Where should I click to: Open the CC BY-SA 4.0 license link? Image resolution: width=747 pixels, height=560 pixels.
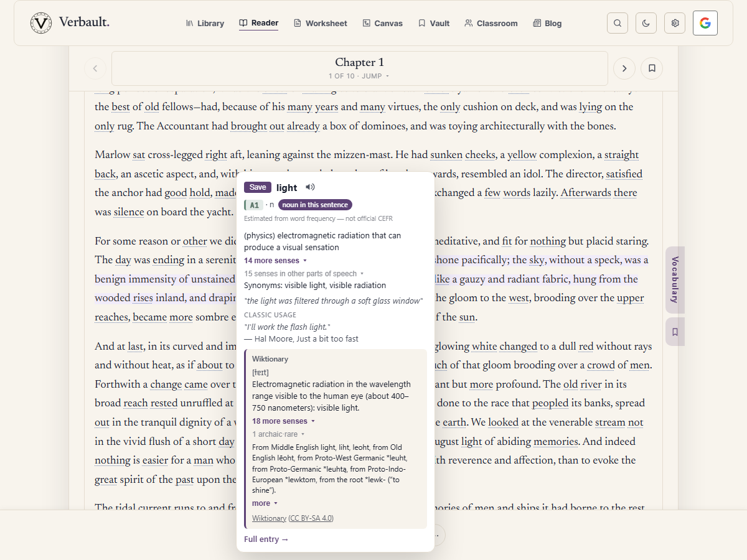[x=311, y=518]
